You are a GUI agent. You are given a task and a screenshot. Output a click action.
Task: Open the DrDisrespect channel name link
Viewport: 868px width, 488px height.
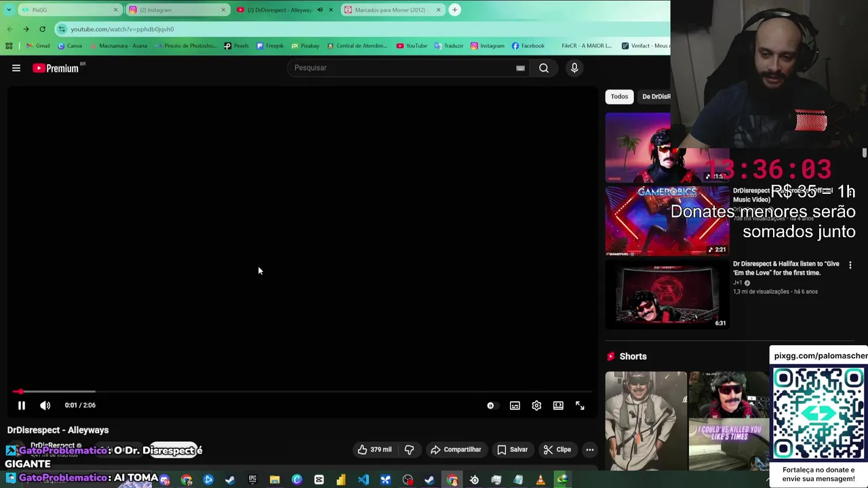(x=52, y=445)
